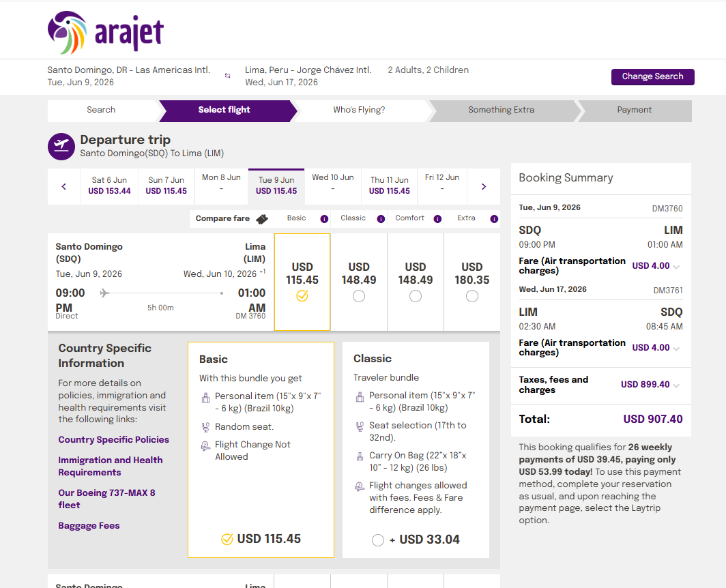
Task: Go to the Search step
Action: pyautogui.click(x=101, y=111)
